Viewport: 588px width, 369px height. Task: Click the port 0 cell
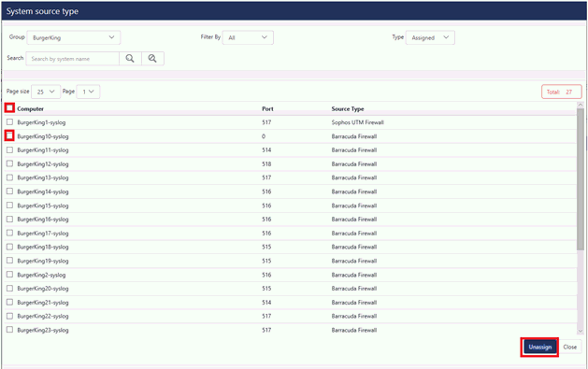click(x=264, y=136)
